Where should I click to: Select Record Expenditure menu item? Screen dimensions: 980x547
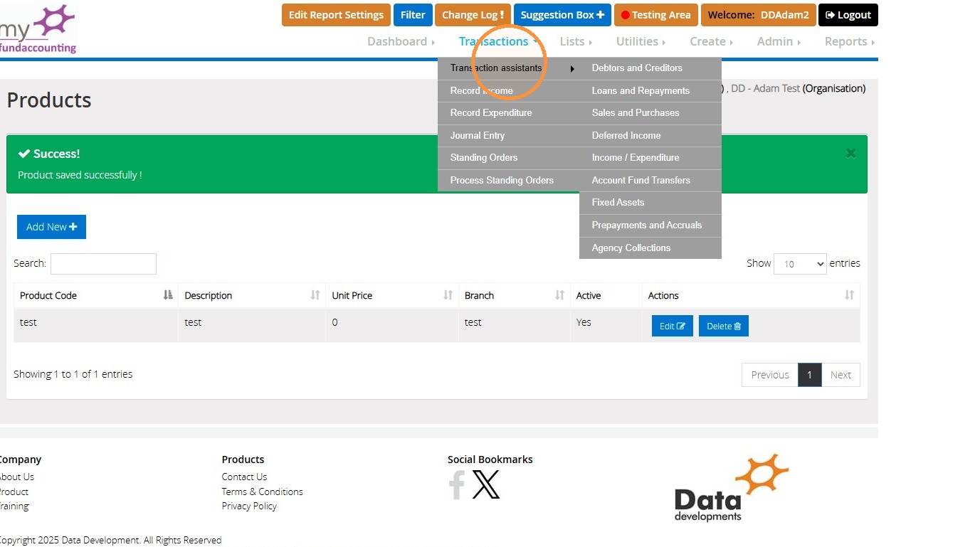(x=509, y=113)
